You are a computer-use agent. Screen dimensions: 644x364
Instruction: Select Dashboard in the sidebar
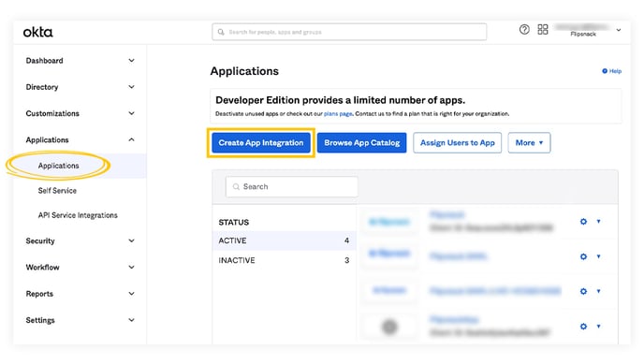coord(44,61)
